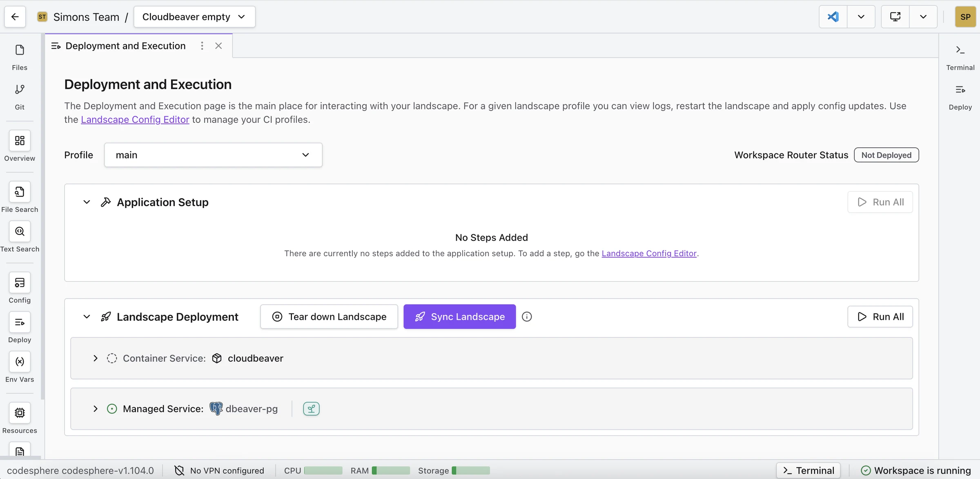980x479 pixels.
Task: Open Git panel in sidebar
Action: [20, 97]
